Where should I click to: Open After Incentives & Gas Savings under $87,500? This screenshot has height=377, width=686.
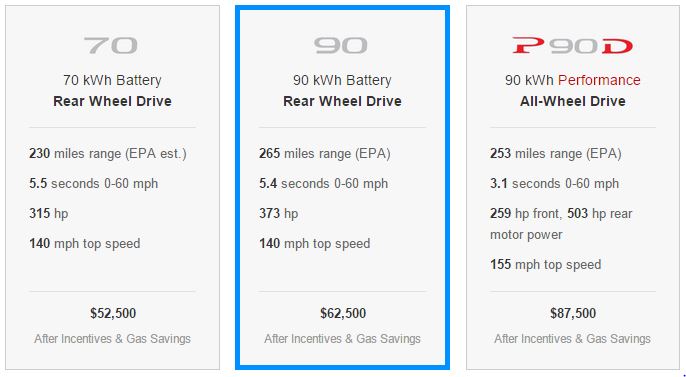tap(573, 339)
